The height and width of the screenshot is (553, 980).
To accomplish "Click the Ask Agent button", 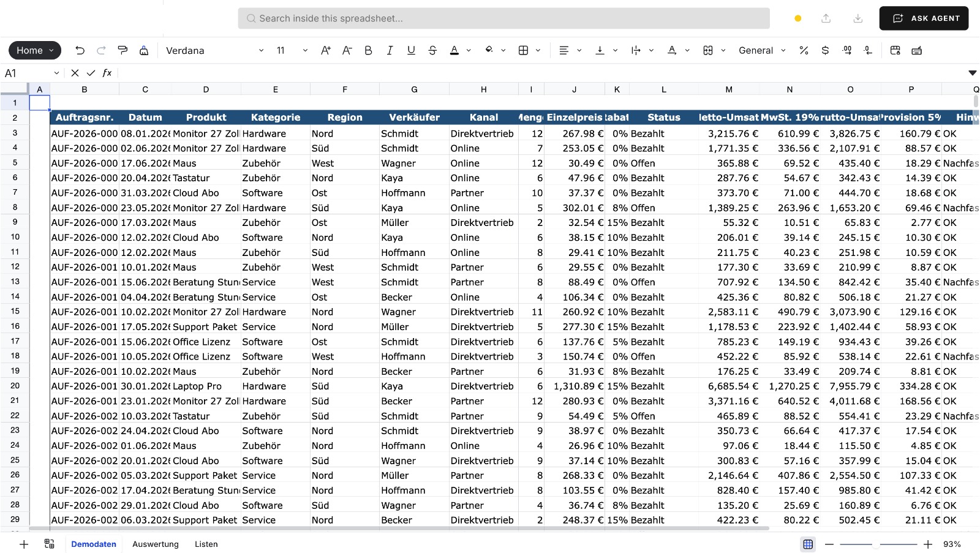I will point(924,18).
